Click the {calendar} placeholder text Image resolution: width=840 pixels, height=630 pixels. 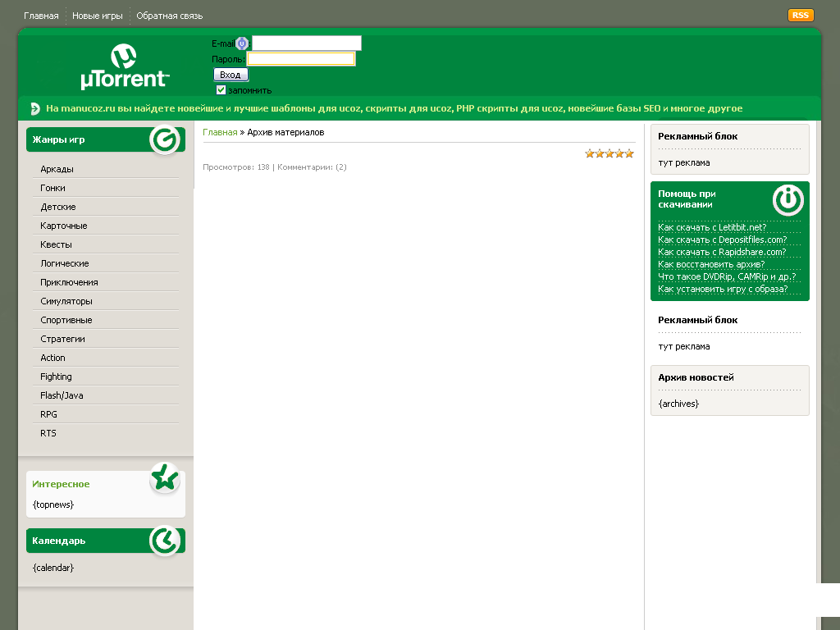point(53,568)
